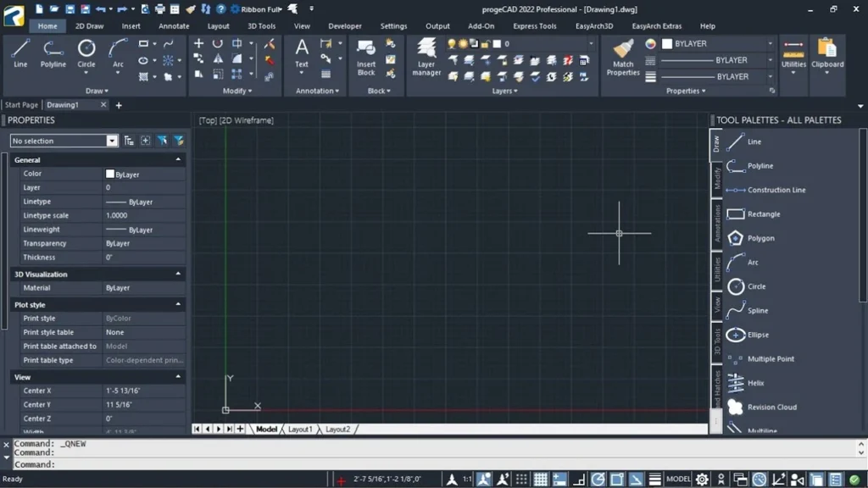
Task: Click the Properties panel label in ribbon
Action: [685, 91]
